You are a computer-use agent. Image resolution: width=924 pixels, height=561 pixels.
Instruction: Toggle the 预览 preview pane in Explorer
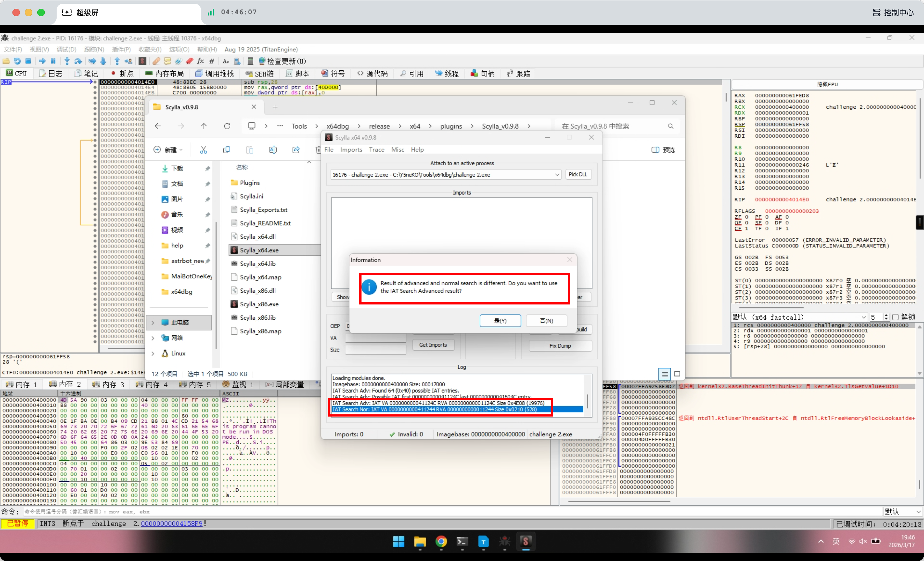tap(663, 150)
